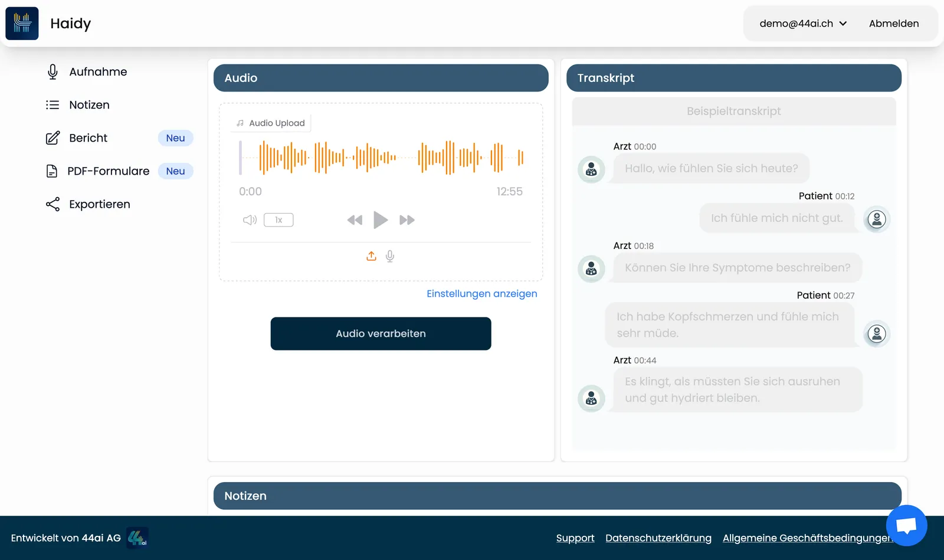Fast-forward the audio playback
The image size is (944, 560).
(x=407, y=220)
